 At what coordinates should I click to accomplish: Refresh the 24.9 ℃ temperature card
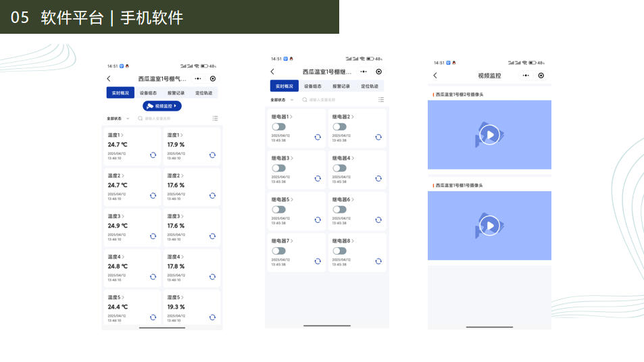pyautogui.click(x=153, y=236)
